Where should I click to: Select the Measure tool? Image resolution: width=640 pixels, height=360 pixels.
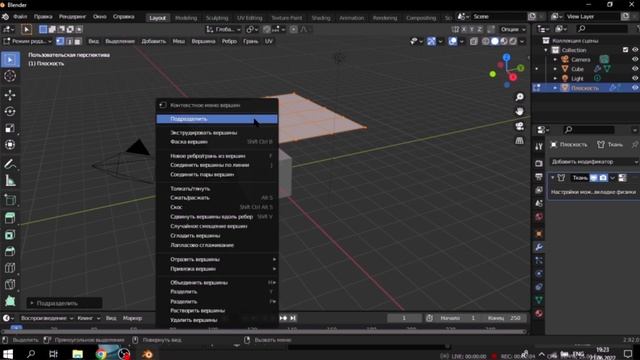[10, 181]
